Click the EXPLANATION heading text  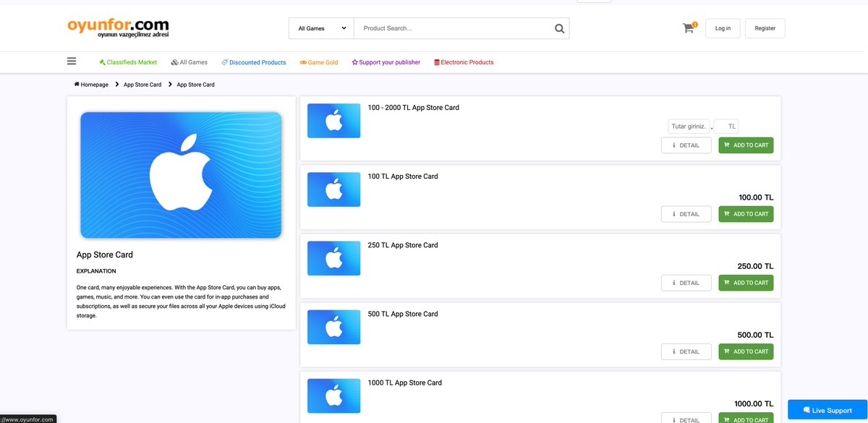point(96,271)
